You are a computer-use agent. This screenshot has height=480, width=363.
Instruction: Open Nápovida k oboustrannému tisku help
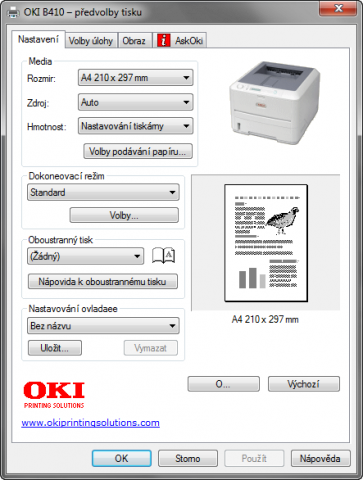[x=103, y=282]
